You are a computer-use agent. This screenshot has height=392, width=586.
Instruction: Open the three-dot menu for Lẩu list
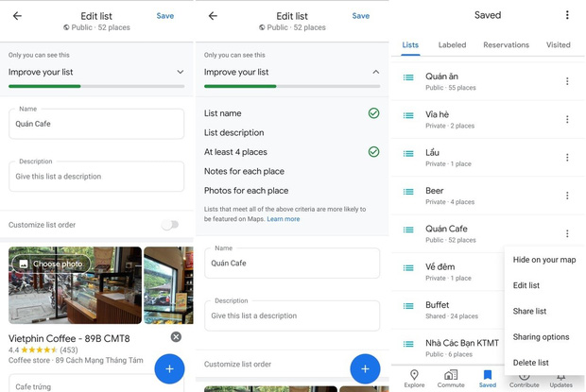point(567,158)
